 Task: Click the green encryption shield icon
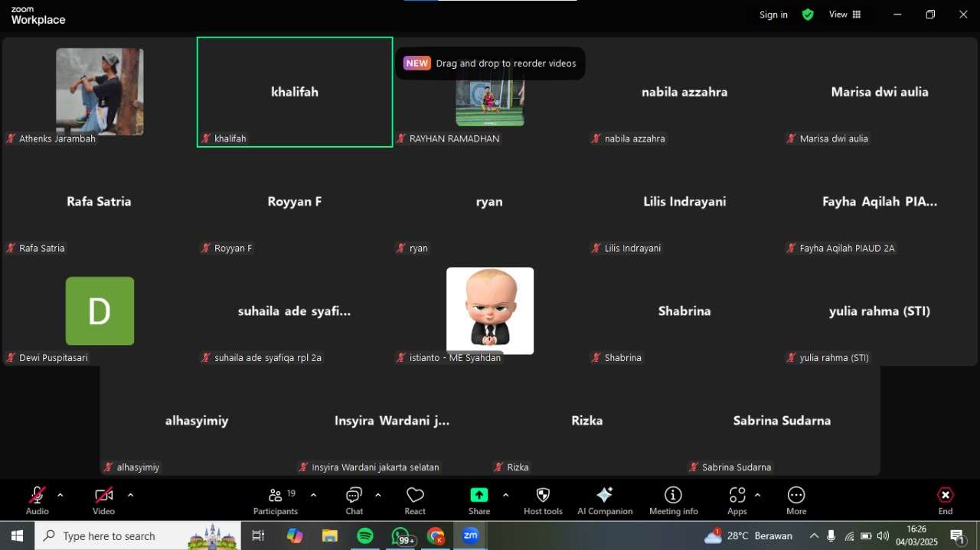pos(808,15)
